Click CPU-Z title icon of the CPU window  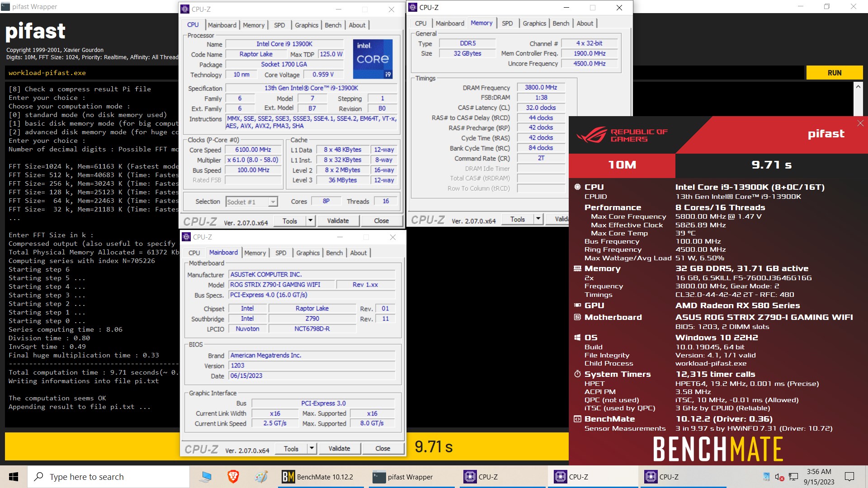[x=185, y=9]
